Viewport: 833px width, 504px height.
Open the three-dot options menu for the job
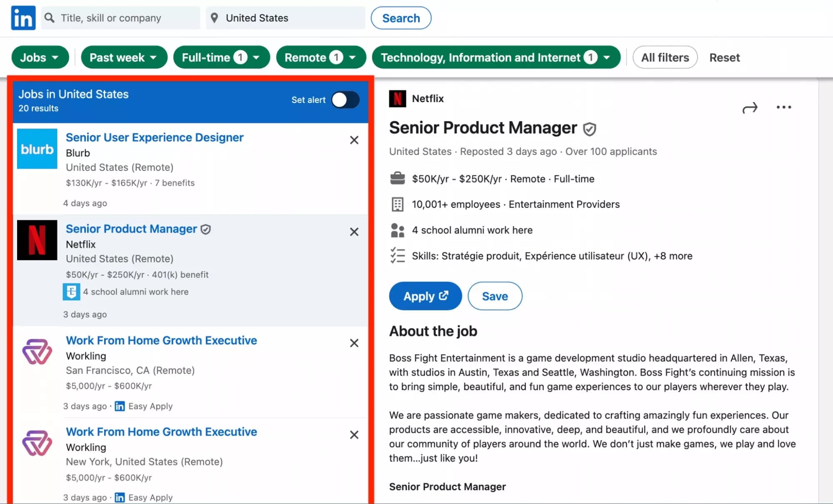783,107
